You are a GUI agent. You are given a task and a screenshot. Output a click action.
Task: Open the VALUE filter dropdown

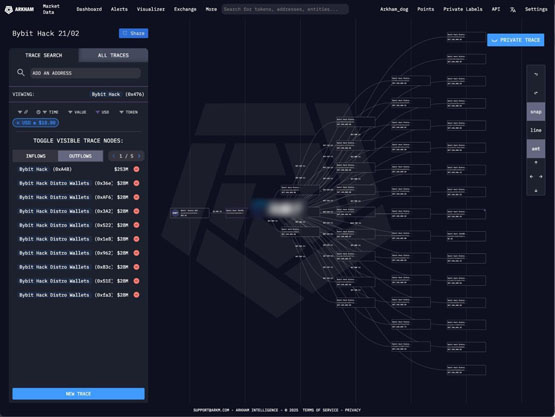click(x=77, y=112)
